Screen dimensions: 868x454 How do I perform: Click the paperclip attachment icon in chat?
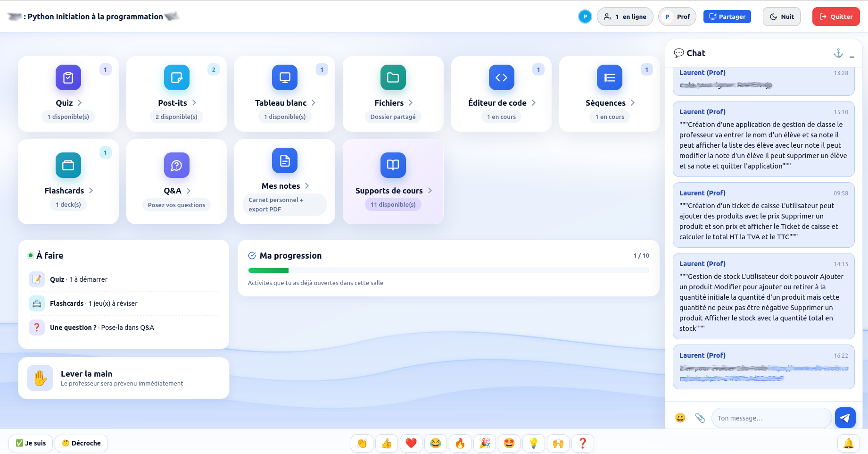[700, 418]
